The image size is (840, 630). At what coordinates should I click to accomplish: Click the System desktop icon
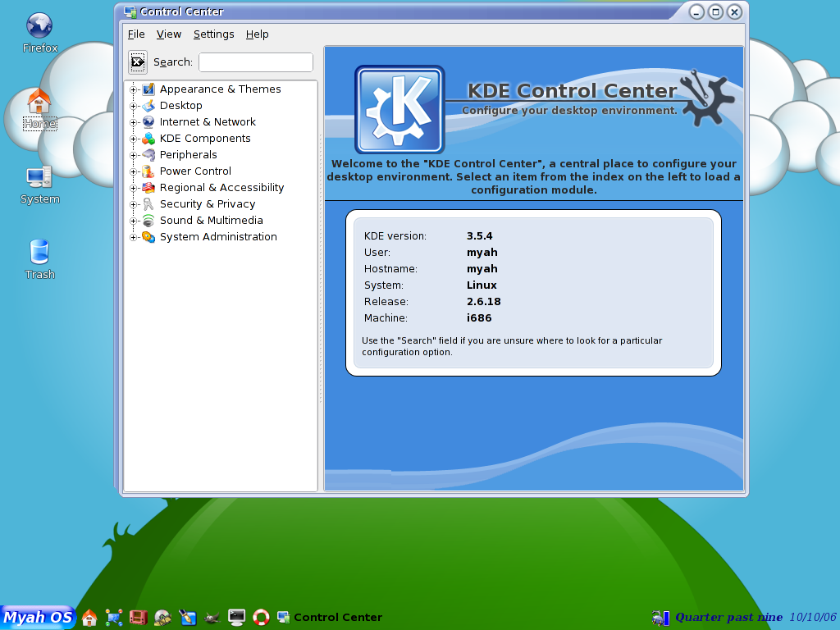(39, 177)
